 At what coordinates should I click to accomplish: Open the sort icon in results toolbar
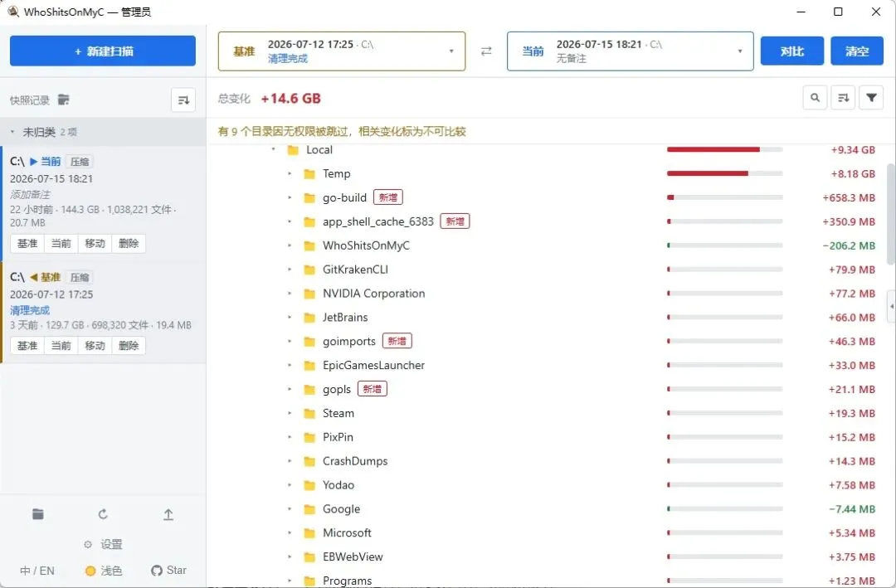coord(843,98)
